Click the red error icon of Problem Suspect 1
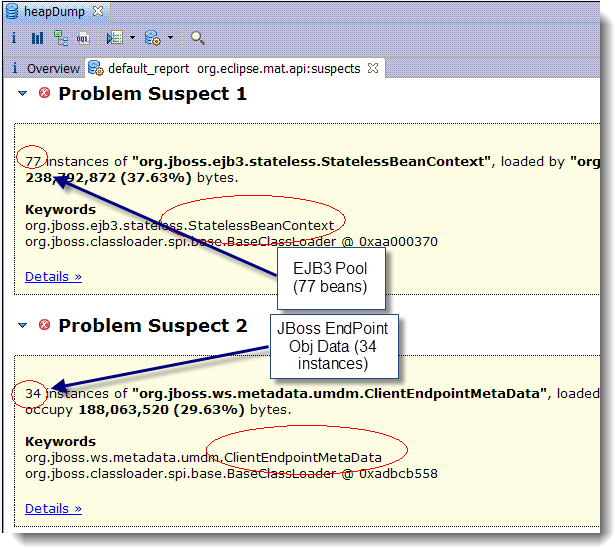This screenshot has width=615, height=548. [44, 93]
